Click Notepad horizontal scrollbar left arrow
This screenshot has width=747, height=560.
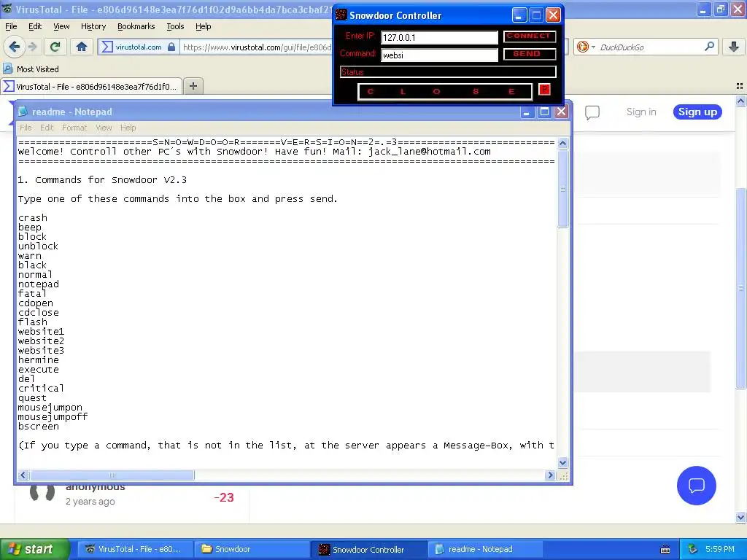click(23, 475)
